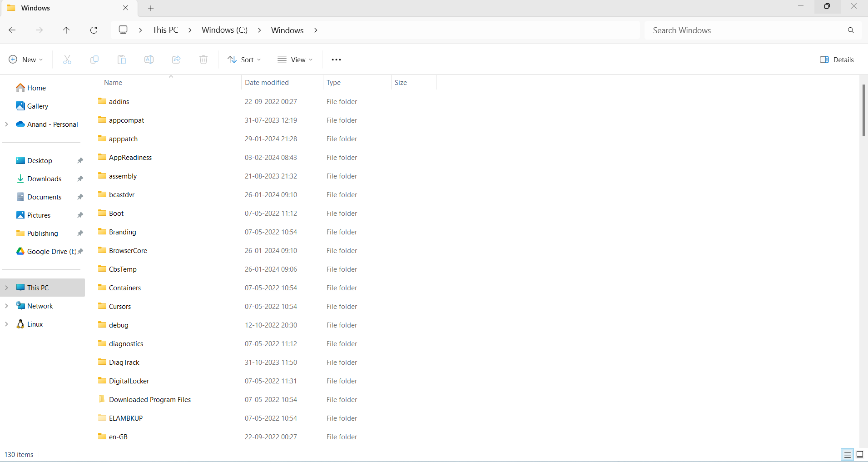Switch to large thumbnails view in status bar
Viewport: 868px width, 462px height.
tap(860, 454)
